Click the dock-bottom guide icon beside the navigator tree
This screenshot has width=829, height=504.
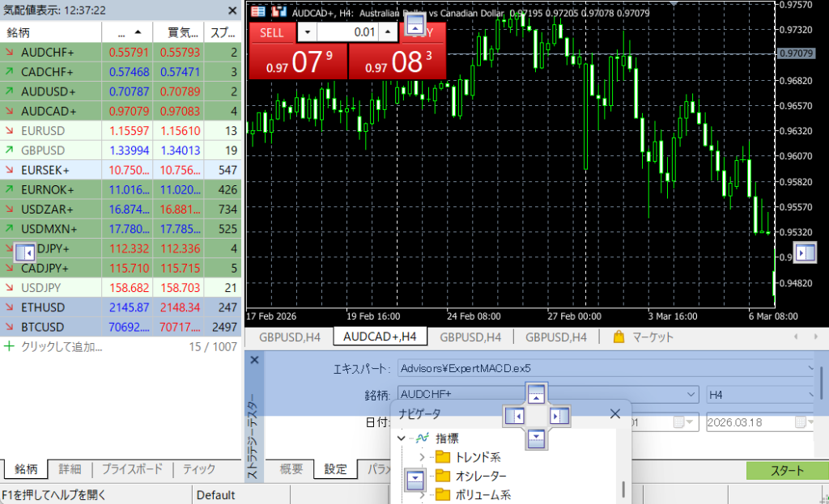[414, 480]
